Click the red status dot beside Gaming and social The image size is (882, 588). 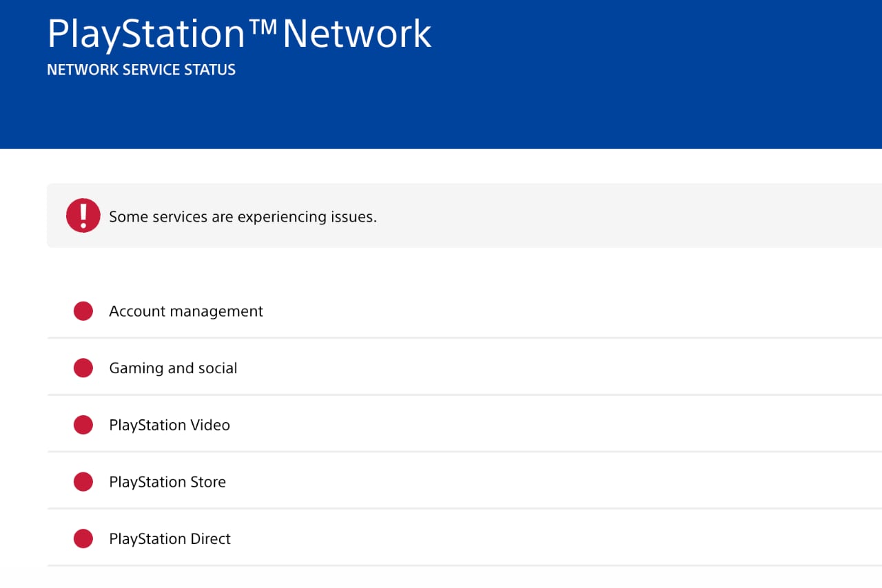tap(83, 368)
